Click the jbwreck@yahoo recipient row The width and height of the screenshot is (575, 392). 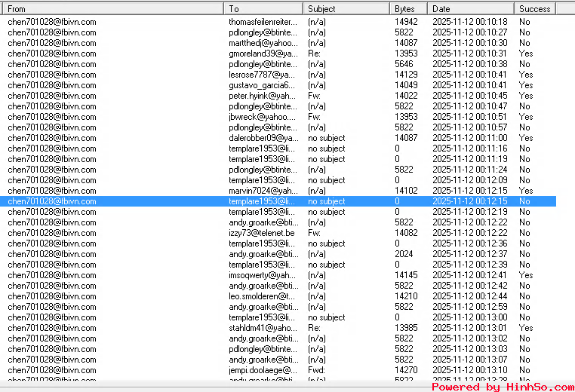(263, 117)
